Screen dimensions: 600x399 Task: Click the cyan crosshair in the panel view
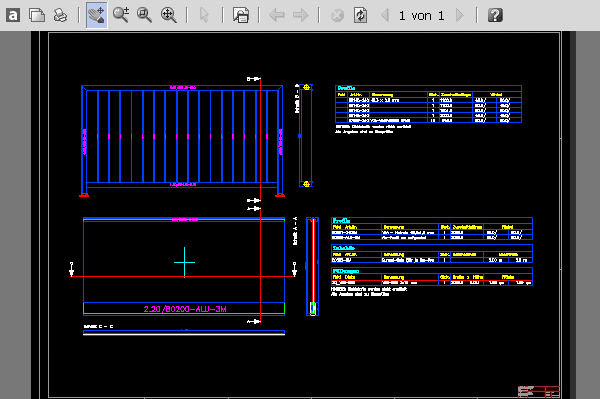coord(184,262)
